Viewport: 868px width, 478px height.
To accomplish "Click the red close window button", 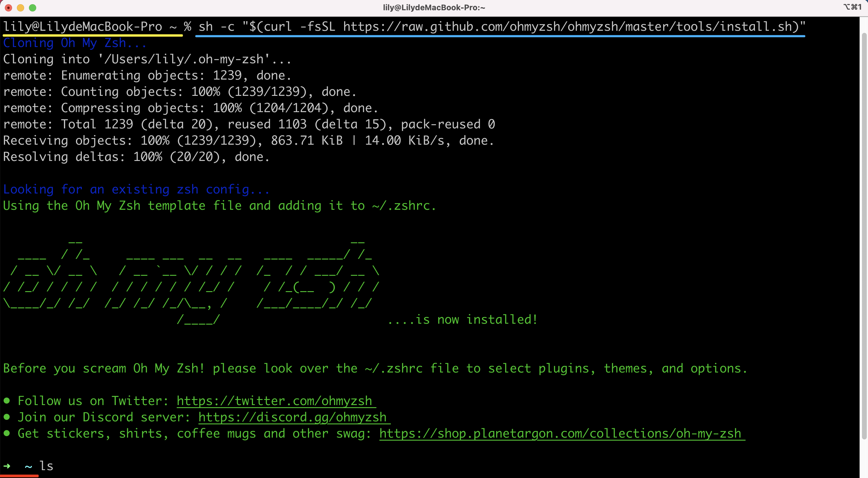I will click(x=9, y=8).
